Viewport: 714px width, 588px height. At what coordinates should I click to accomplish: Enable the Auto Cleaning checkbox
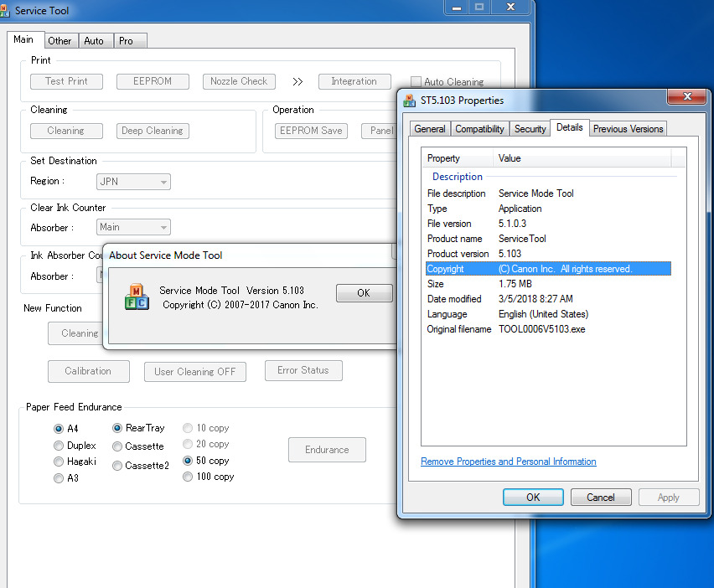coord(416,82)
